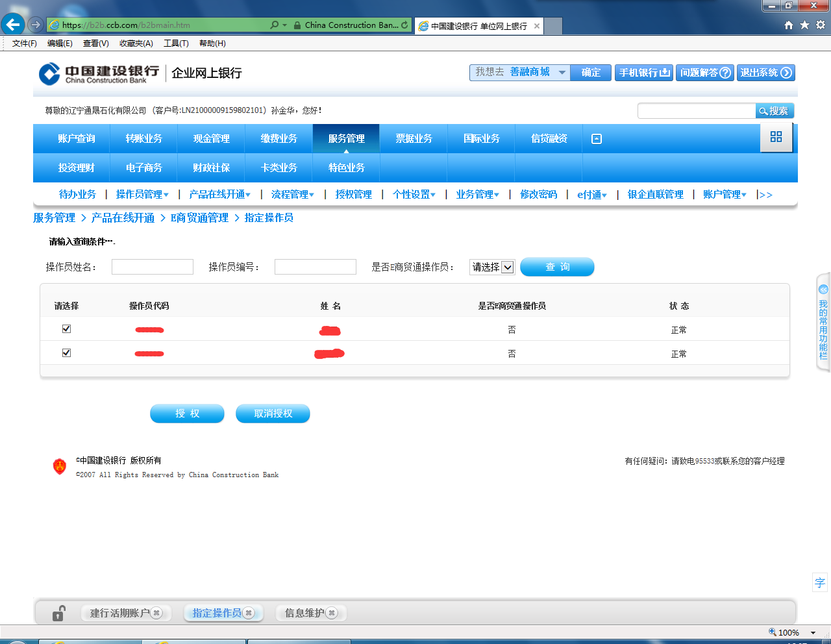Close the 信息维护 bottom tab
The image size is (831, 644).
332,613
